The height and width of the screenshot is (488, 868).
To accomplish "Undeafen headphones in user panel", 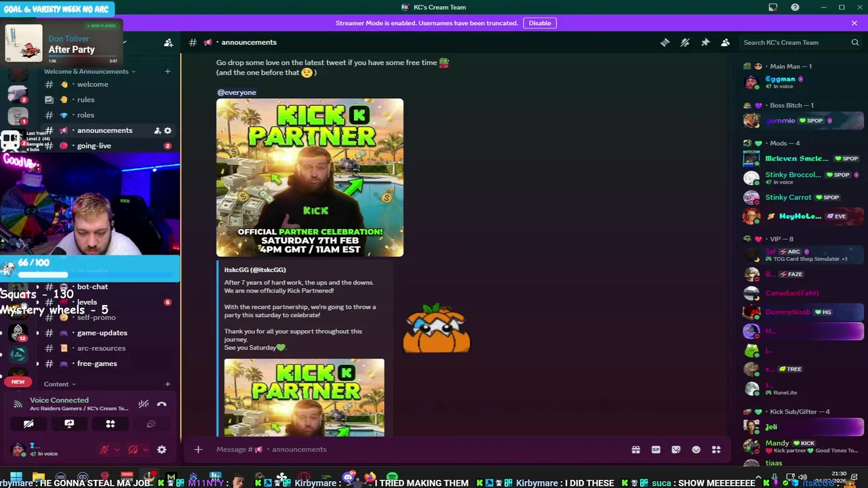I will pyautogui.click(x=133, y=449).
